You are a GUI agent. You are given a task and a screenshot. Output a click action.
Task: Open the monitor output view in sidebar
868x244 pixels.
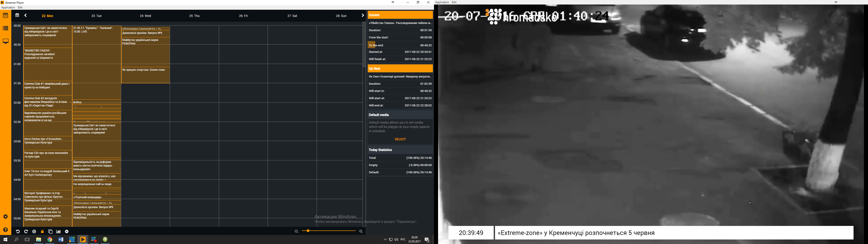[5, 41]
